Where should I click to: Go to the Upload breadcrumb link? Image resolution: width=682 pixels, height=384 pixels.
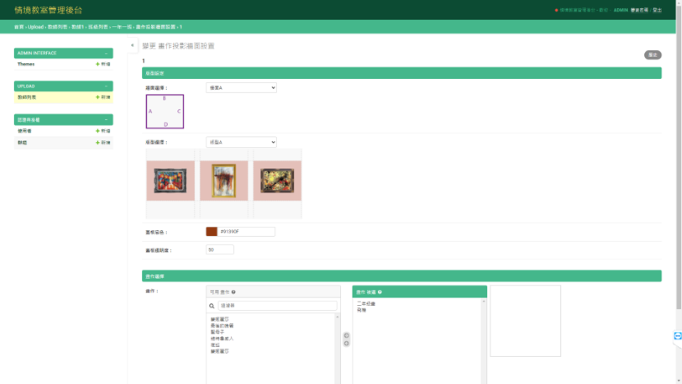(x=36, y=27)
